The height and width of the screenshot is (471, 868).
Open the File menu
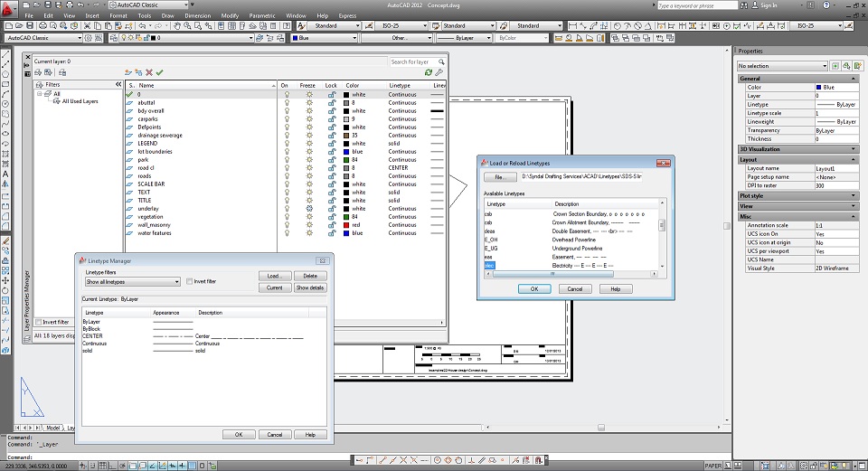tap(29, 15)
